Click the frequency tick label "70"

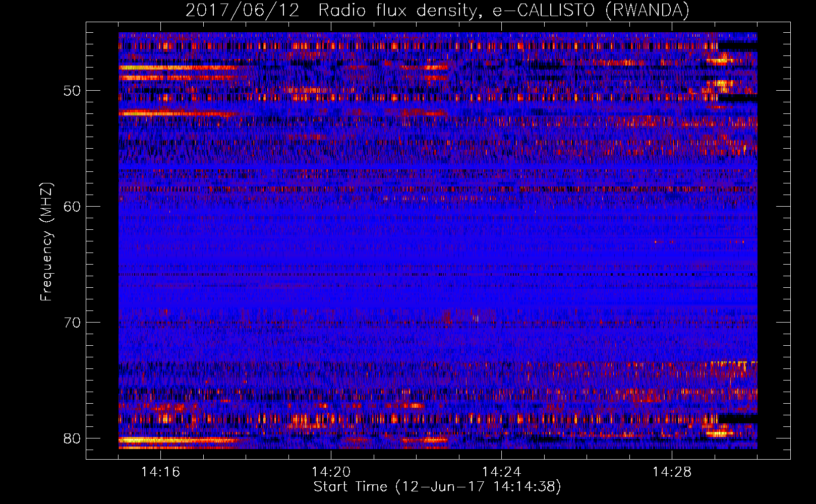tap(72, 323)
